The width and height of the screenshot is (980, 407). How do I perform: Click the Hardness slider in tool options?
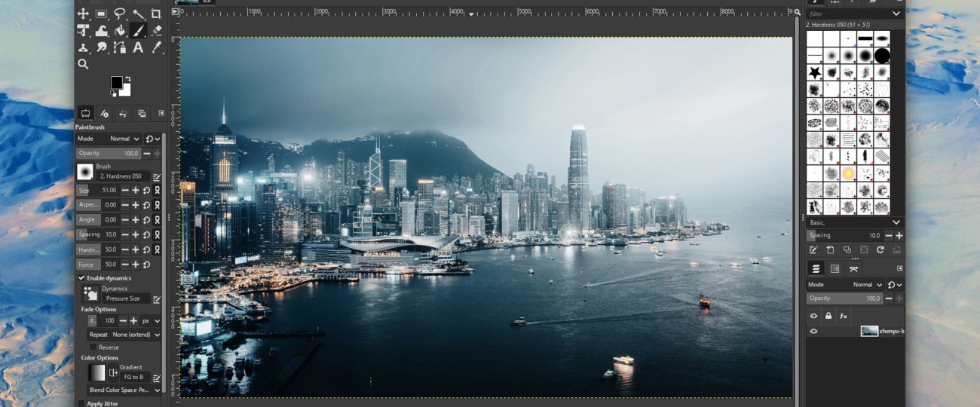click(98, 249)
